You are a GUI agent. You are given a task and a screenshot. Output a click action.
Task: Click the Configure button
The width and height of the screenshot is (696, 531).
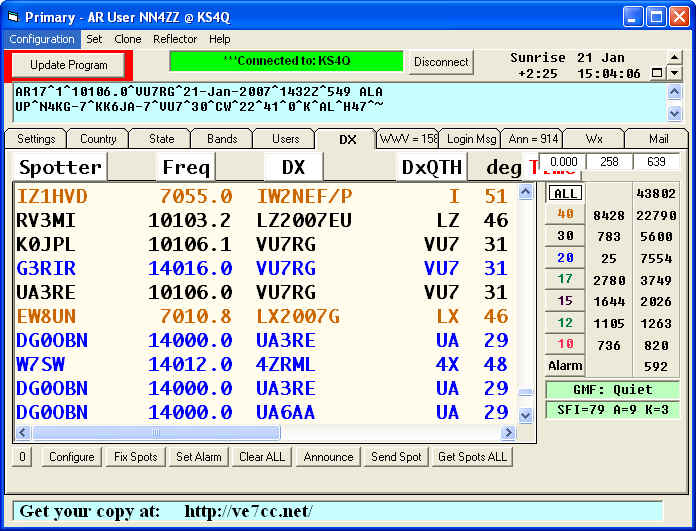click(x=71, y=457)
